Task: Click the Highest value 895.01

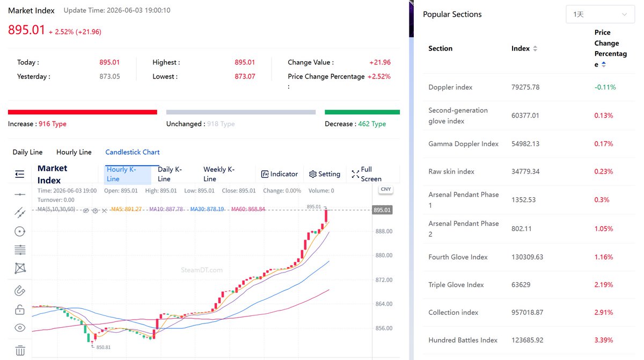Action: (x=245, y=62)
